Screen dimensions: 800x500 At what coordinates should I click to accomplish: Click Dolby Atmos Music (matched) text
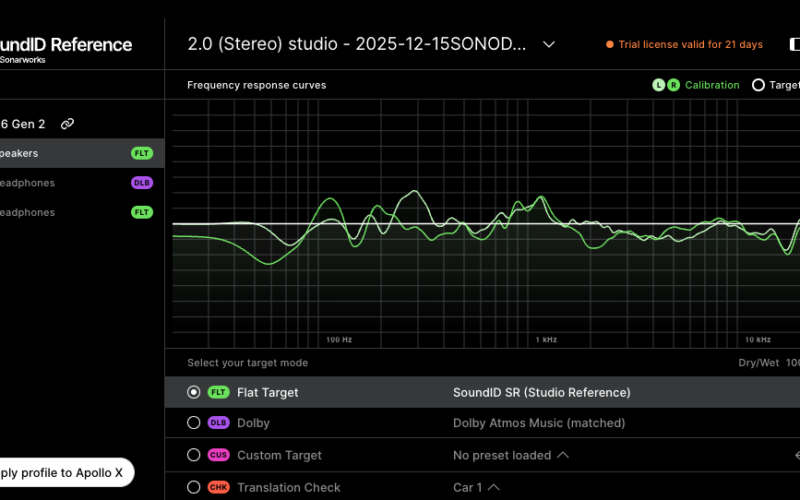click(539, 423)
